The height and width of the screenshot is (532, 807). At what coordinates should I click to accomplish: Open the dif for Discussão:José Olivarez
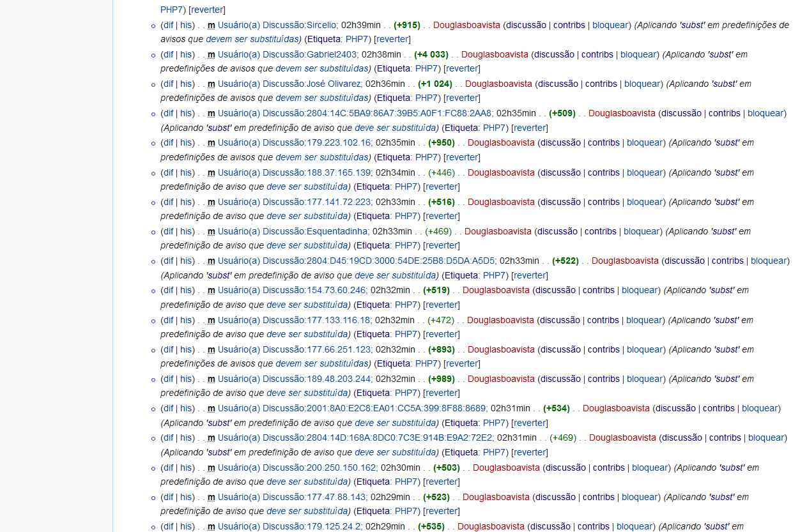coord(168,84)
